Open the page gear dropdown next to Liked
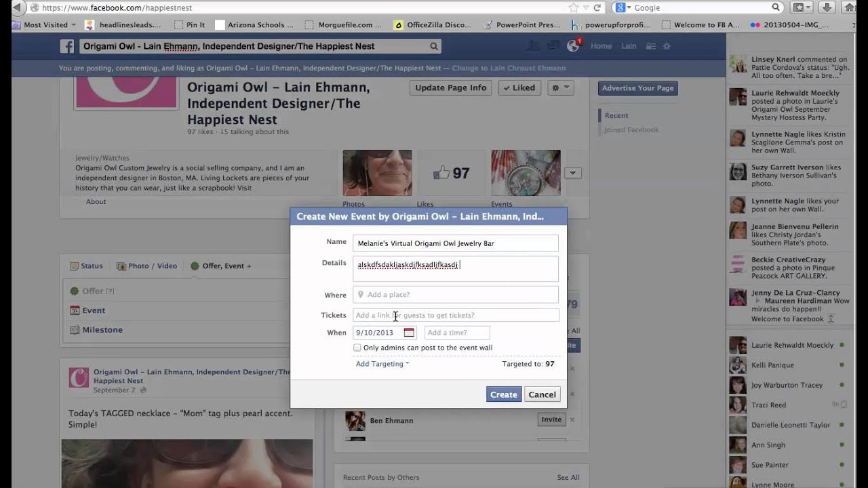 point(560,87)
